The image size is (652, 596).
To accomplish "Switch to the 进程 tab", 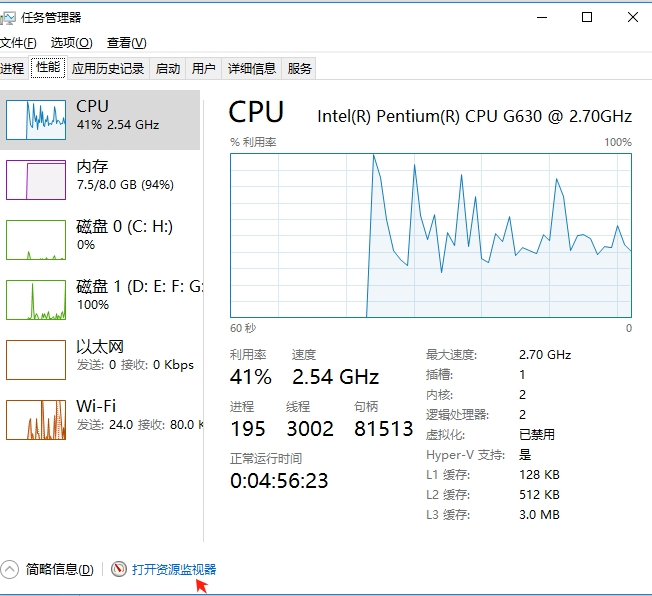I will [13, 68].
